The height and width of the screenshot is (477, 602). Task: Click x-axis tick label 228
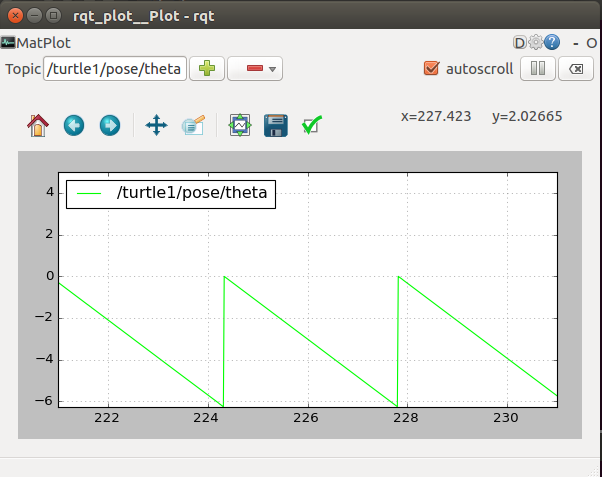coord(406,417)
